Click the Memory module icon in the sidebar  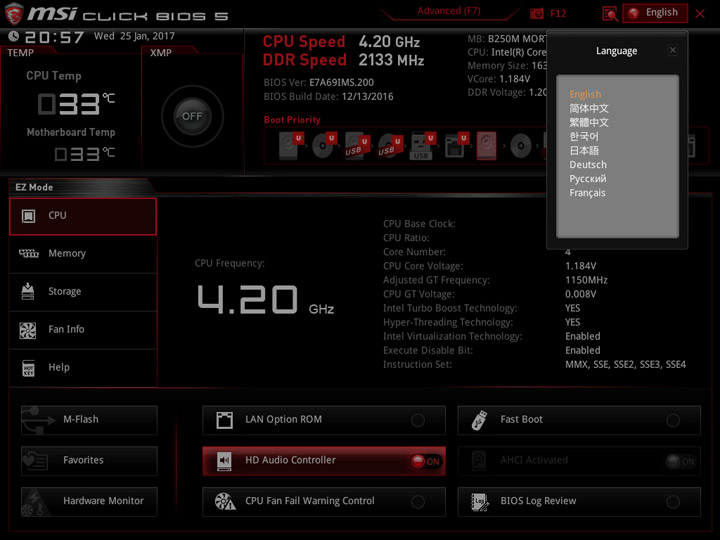(28, 253)
